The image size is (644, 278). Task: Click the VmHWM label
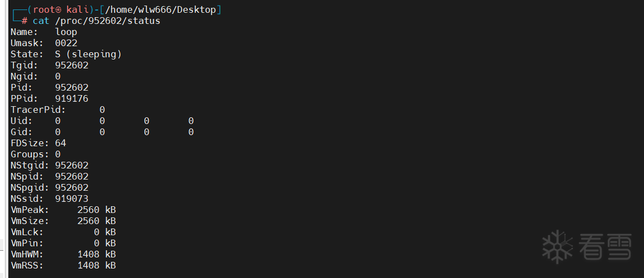coord(27,255)
